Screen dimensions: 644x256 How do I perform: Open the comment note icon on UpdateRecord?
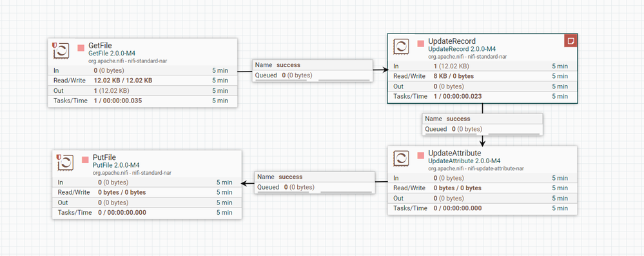[571, 41]
